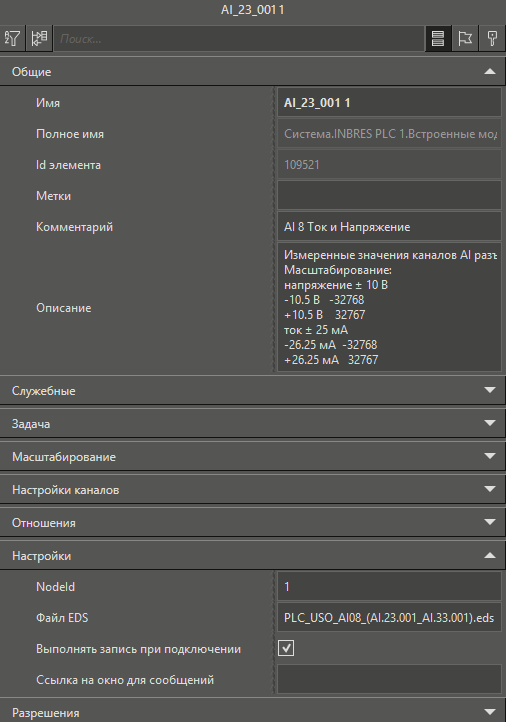The width and height of the screenshot is (506, 722).
Task: Click the list view icon
Action: tap(438, 38)
